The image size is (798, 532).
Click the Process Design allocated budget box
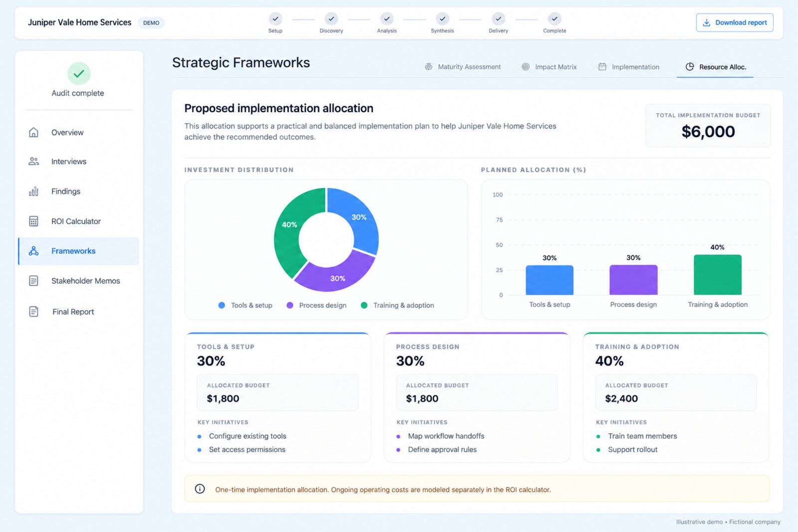[477, 392]
